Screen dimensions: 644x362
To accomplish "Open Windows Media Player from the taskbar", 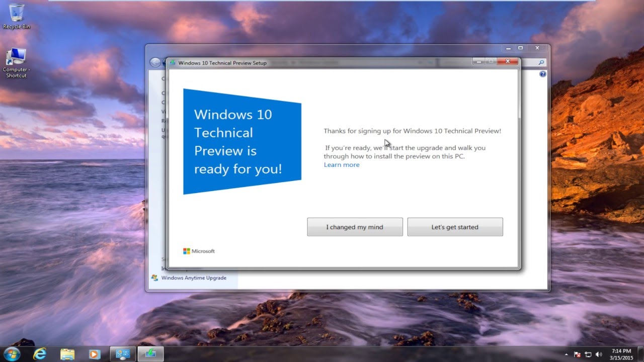I will [x=94, y=354].
